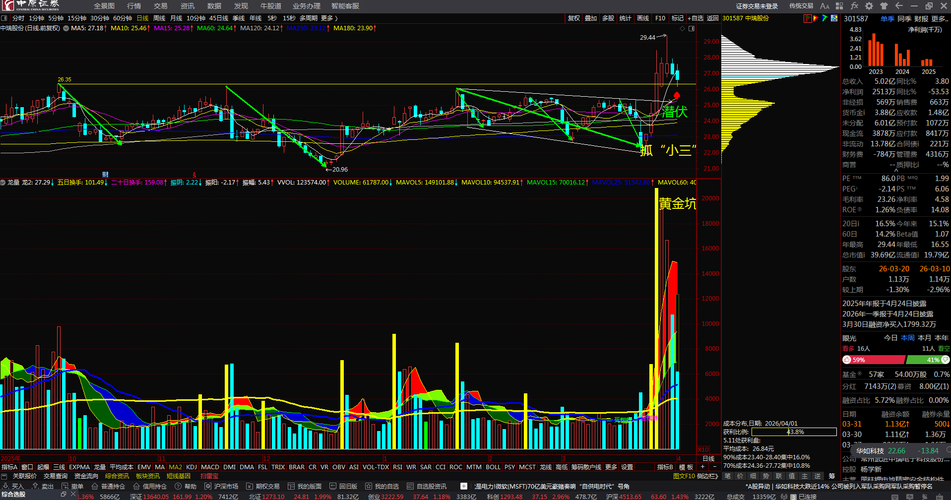The width and height of the screenshot is (951, 500).
Task: Click the red F flag icon
Action: (807, 18)
